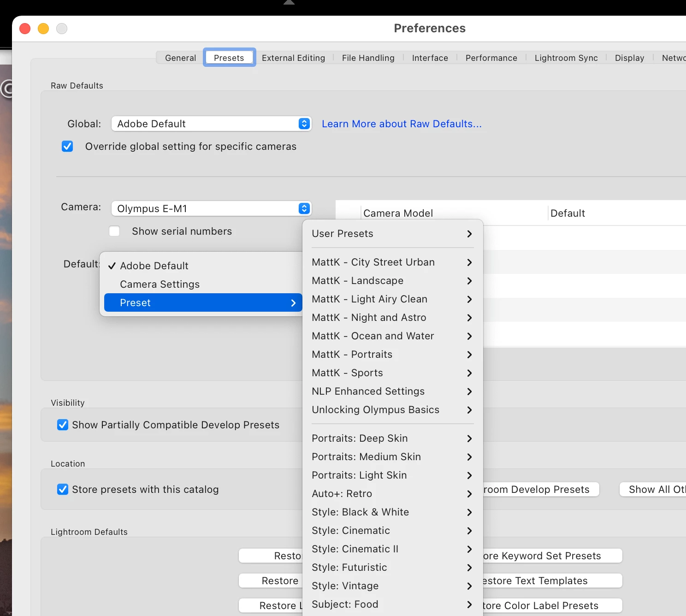Enable Show serial numbers checkbox
The image size is (686, 616).
114,231
